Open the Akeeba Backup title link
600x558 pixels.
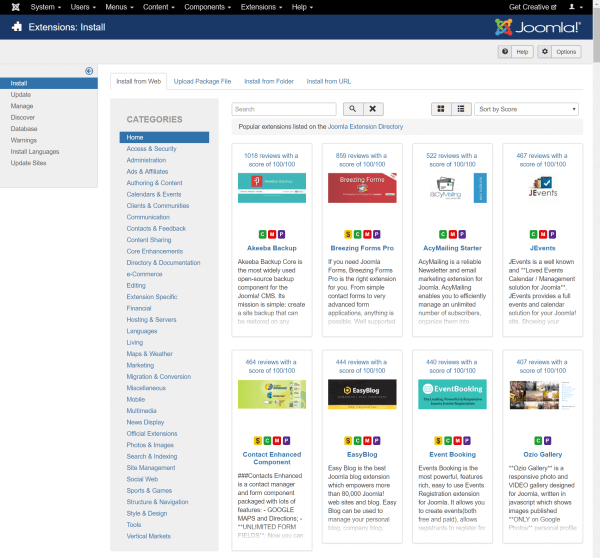tap(272, 248)
